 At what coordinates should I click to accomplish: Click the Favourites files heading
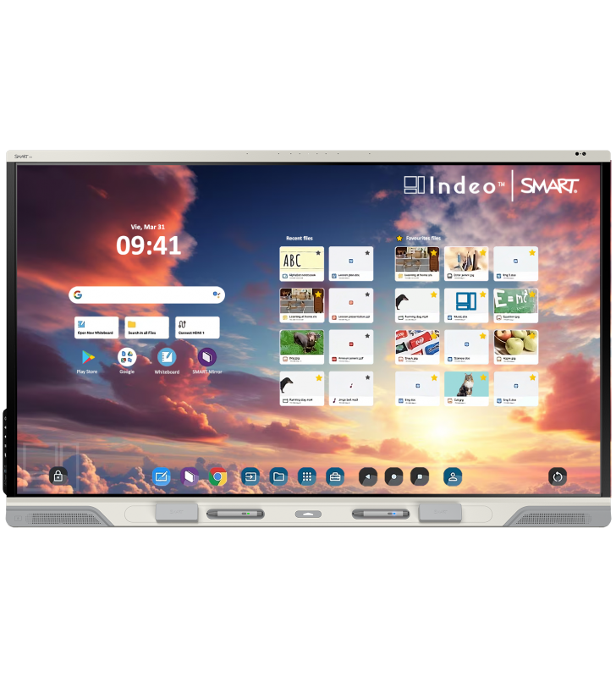pyautogui.click(x=423, y=238)
